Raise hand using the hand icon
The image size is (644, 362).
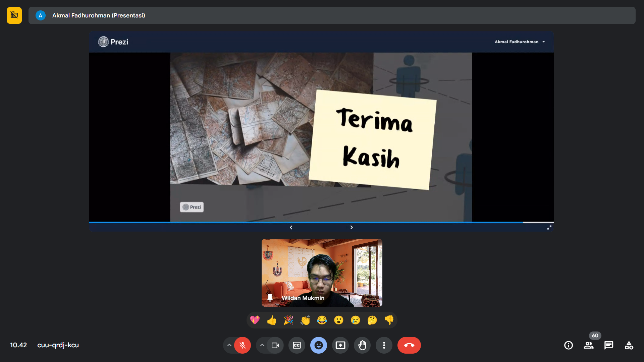(x=362, y=345)
